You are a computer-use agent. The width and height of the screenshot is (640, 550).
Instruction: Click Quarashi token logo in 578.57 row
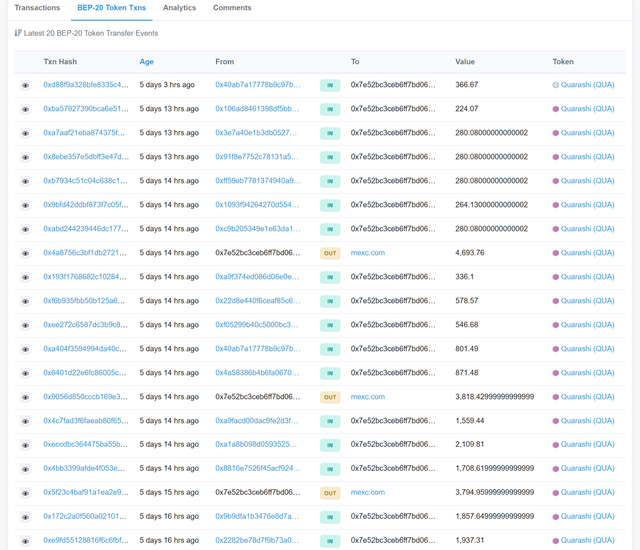pos(556,301)
